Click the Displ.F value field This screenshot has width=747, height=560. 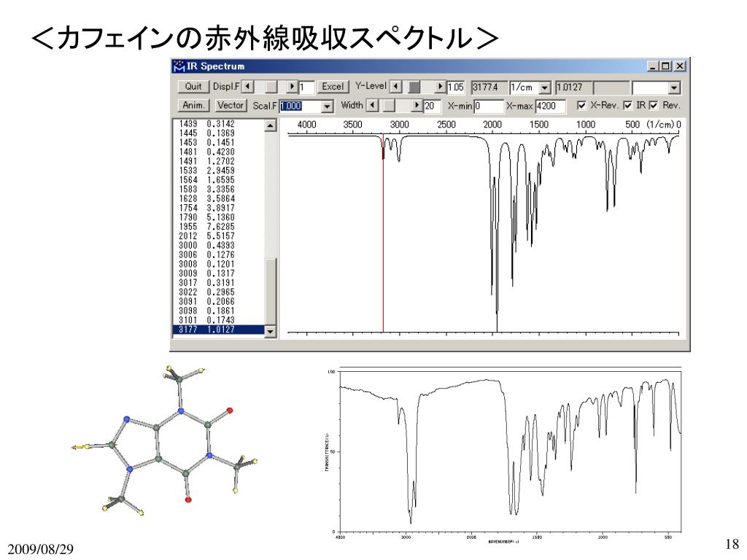pyautogui.click(x=306, y=87)
